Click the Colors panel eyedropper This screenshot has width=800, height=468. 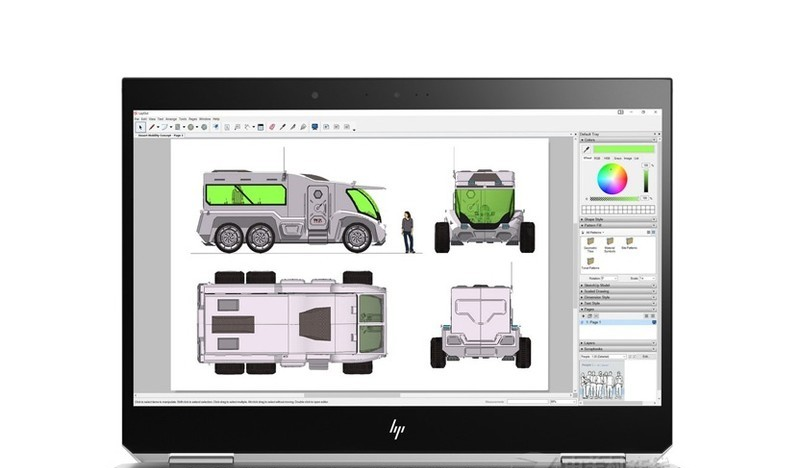(586, 150)
